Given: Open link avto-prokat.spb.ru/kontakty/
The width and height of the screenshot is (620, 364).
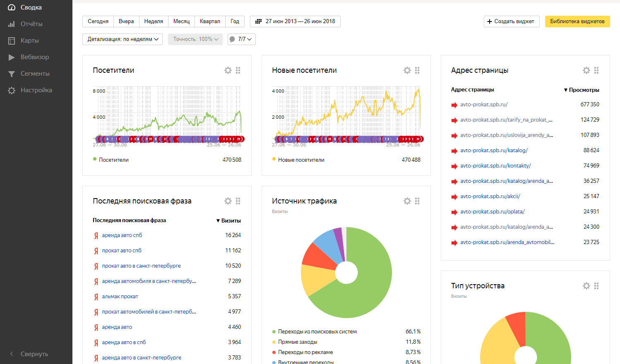Looking at the screenshot, I should 495,165.
